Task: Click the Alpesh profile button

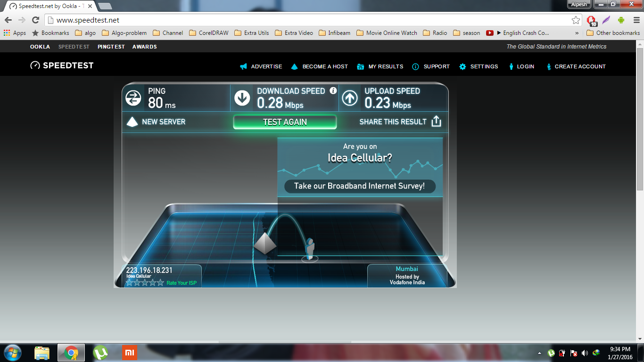Action: [x=579, y=4]
